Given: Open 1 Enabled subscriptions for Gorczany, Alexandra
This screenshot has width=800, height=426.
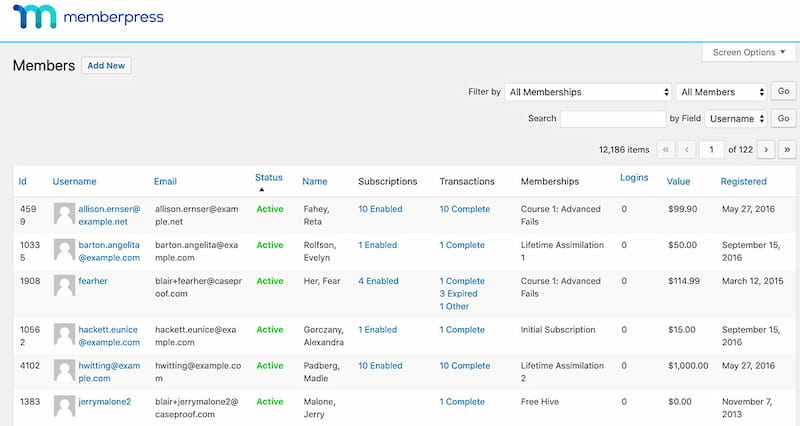Looking at the screenshot, I should coord(378,330).
